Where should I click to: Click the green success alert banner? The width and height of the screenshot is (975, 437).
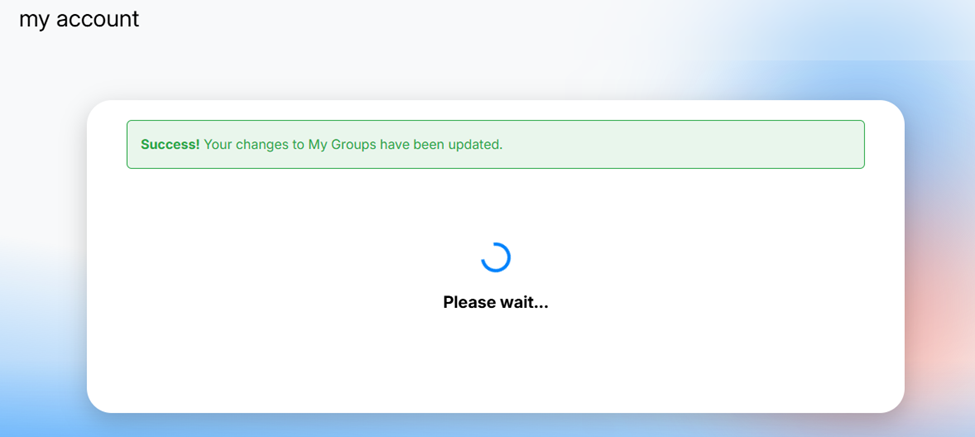pyautogui.click(x=495, y=144)
